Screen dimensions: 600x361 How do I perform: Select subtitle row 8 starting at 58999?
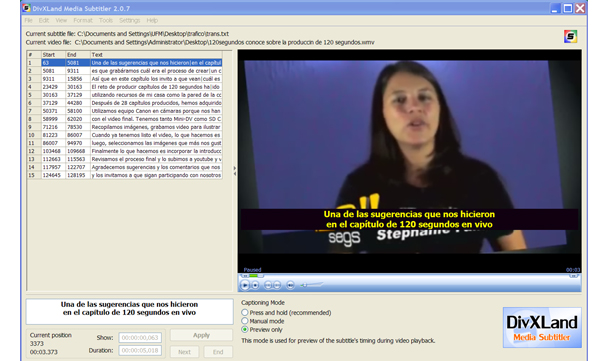pos(124,119)
